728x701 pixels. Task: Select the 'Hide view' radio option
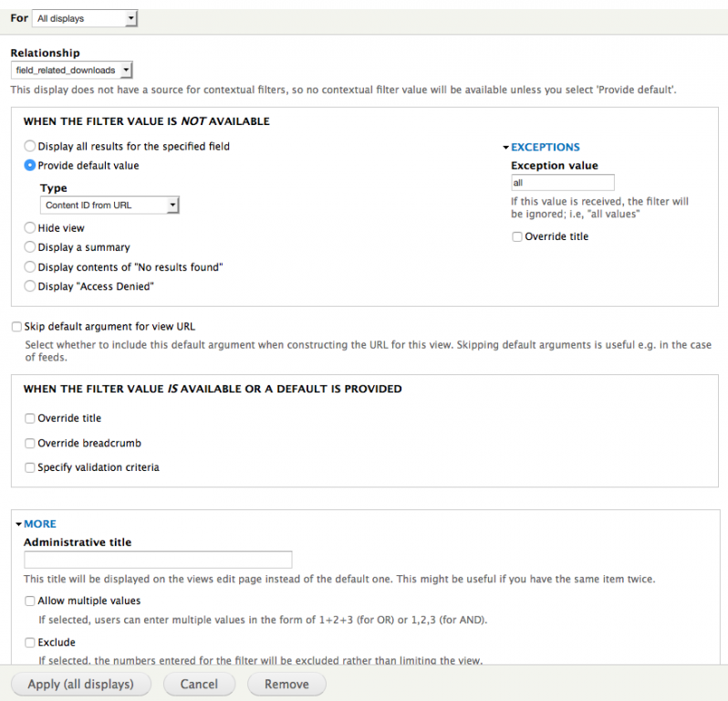(31, 228)
